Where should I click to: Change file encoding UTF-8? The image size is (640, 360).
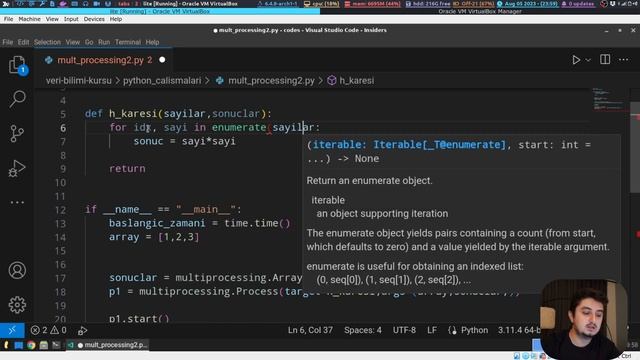tap(404, 330)
